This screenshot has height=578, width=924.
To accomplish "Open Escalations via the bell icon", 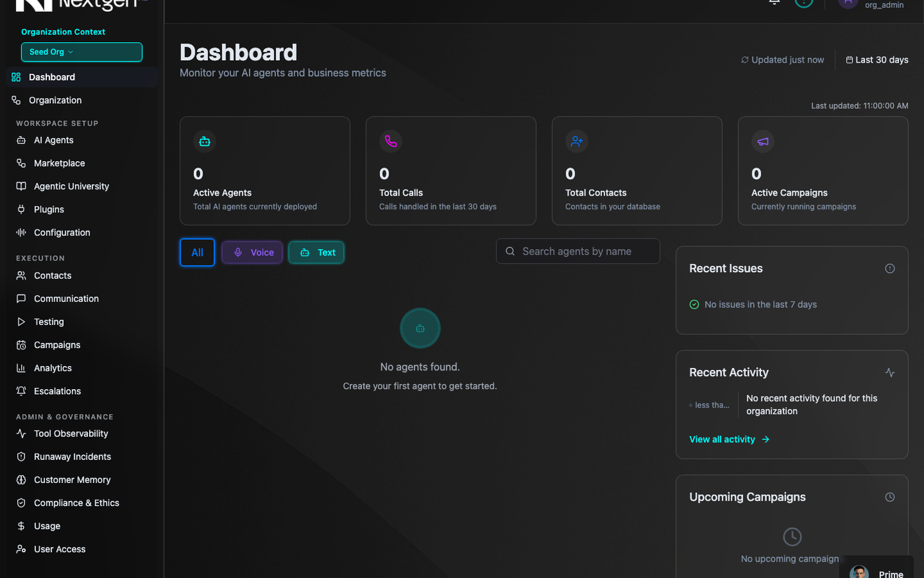I will tap(21, 391).
